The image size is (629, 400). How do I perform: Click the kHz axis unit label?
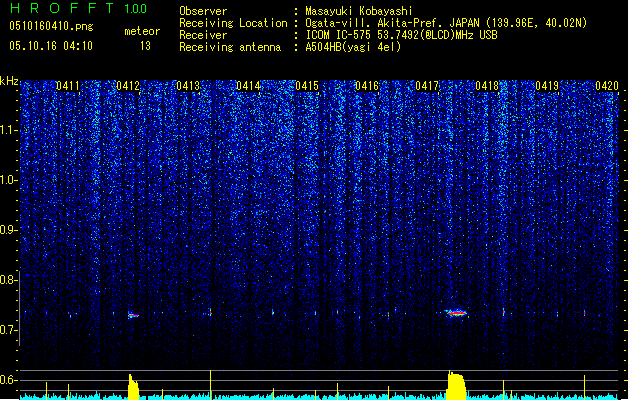[9, 81]
